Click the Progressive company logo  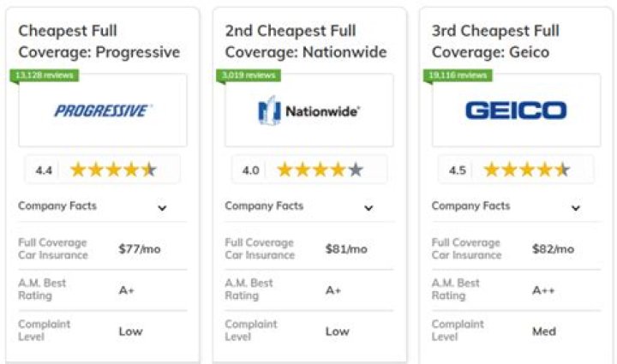(103, 110)
